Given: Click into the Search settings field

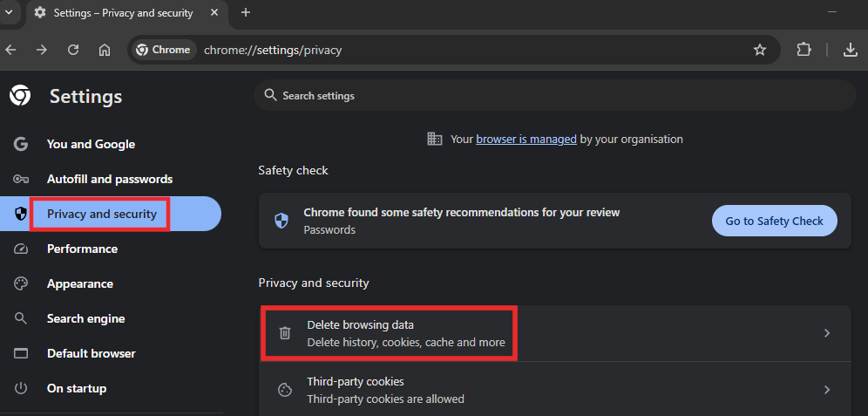Looking at the screenshot, I should (554, 95).
